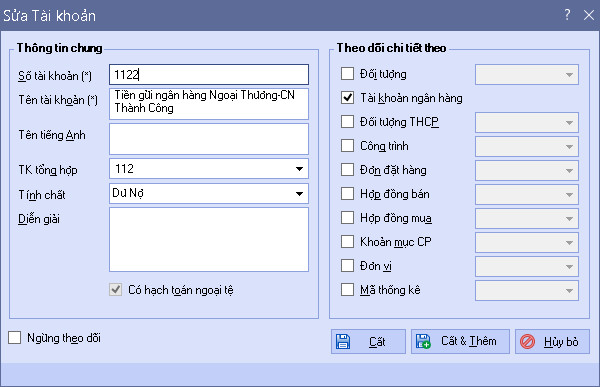Image resolution: width=600 pixels, height=387 pixels.
Task: Enable the Mã thống kê checkbox
Action: [347, 289]
